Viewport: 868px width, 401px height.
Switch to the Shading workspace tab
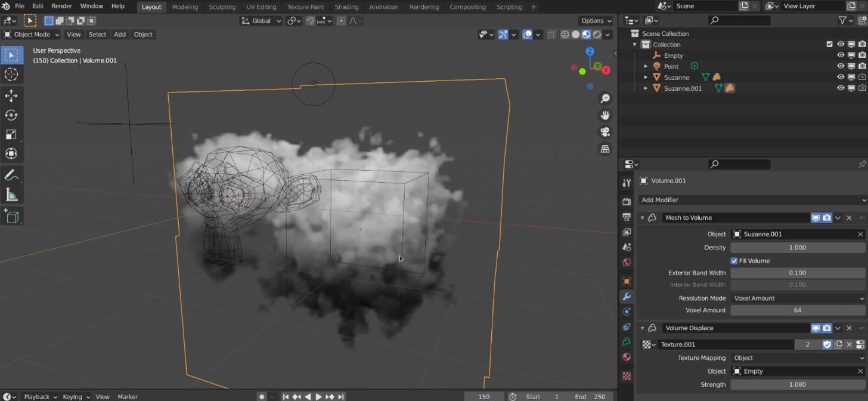(346, 7)
